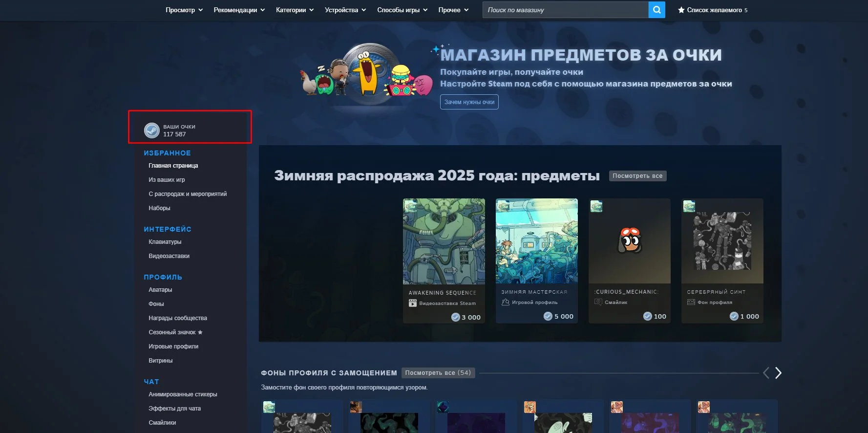Expand the Прочее menu
This screenshot has width=868, height=433.
(x=454, y=10)
